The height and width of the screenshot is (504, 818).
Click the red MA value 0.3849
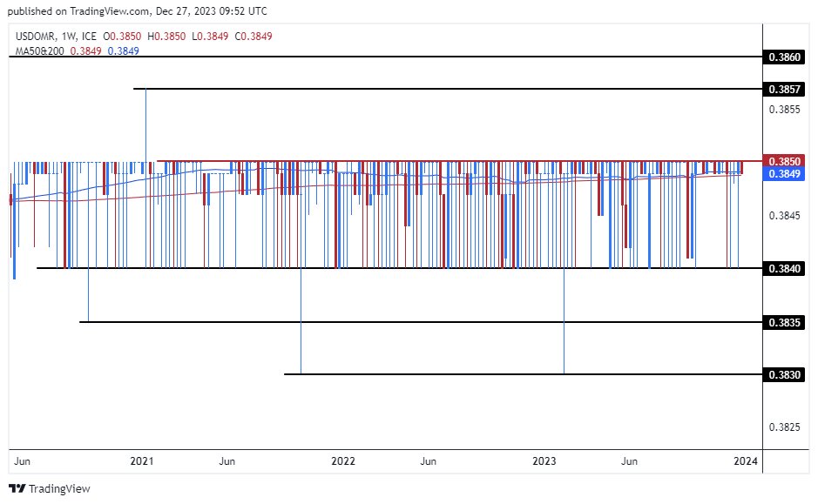tap(85, 50)
